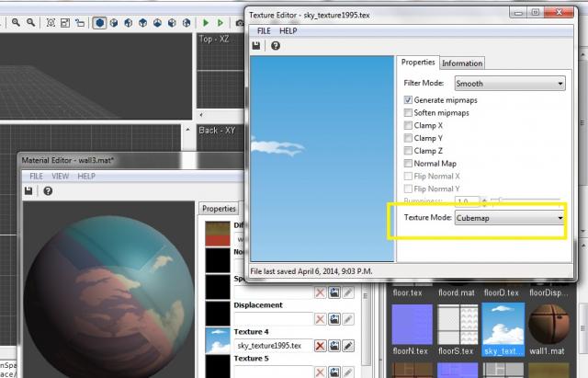
Task: Edit Texture 4 with the pencil icon
Action: tap(347, 345)
